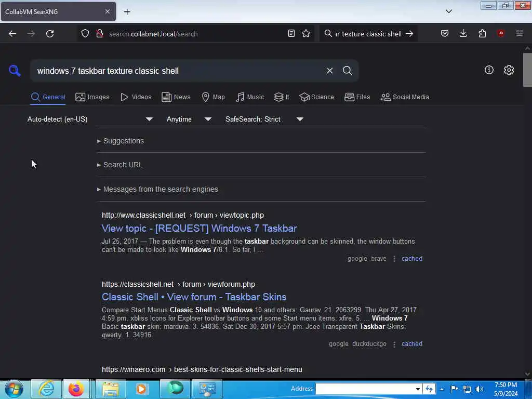Open more options dots for first result
This screenshot has width=532, height=399.
coord(394,259)
